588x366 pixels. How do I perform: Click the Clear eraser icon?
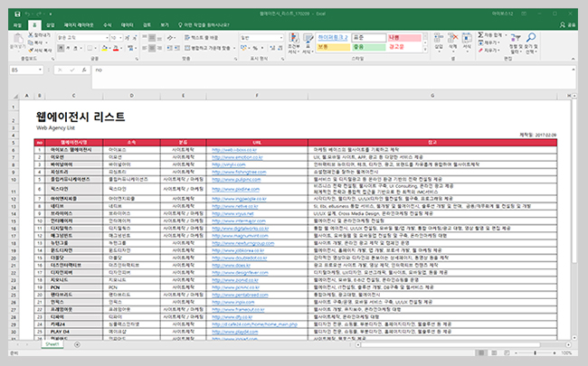coord(480,51)
